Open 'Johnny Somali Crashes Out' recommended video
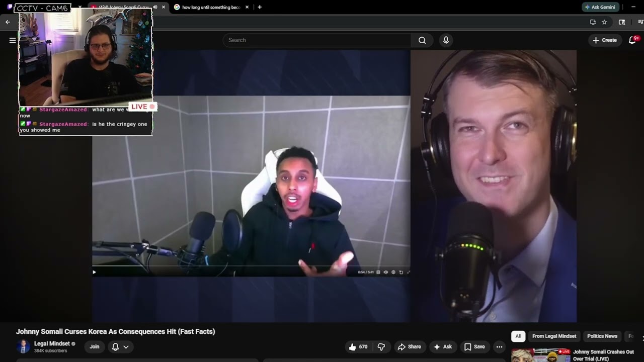 pyautogui.click(x=603, y=355)
